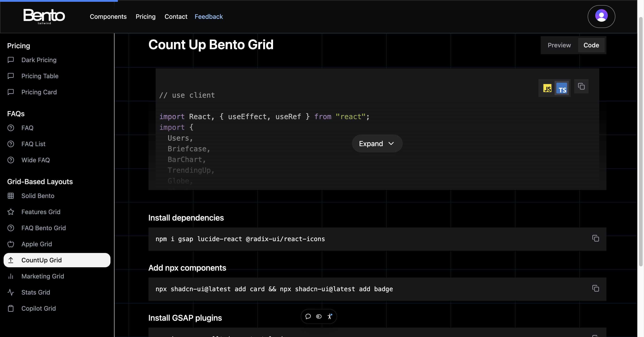644x337 pixels.
Task: Switch to the Code tab
Action: tap(591, 45)
